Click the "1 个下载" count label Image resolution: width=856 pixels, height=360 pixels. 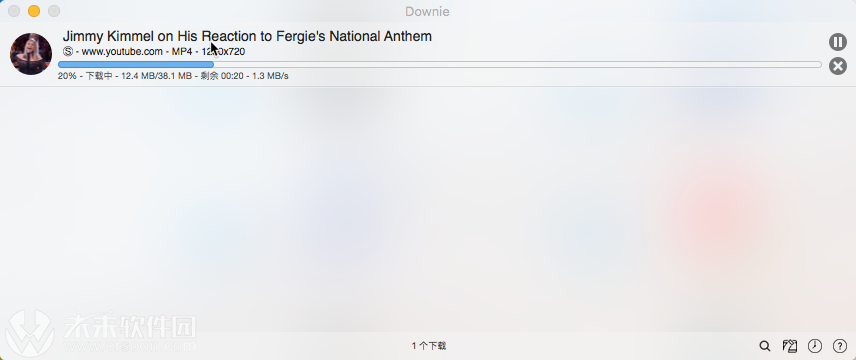[429, 346]
